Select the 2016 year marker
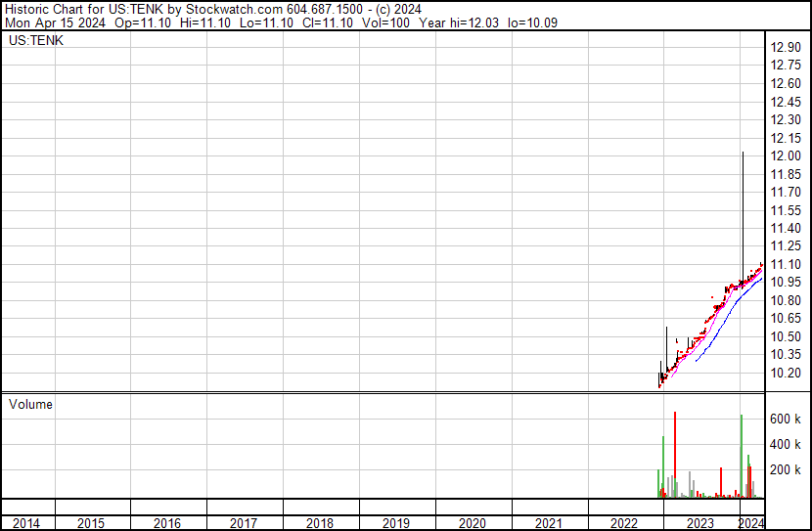This screenshot has width=812, height=531. pyautogui.click(x=167, y=523)
